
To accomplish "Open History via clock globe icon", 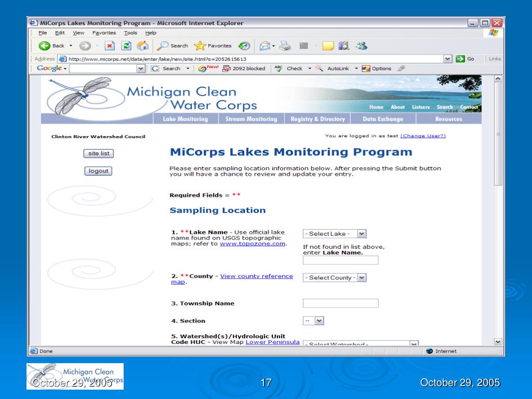I will (x=244, y=46).
